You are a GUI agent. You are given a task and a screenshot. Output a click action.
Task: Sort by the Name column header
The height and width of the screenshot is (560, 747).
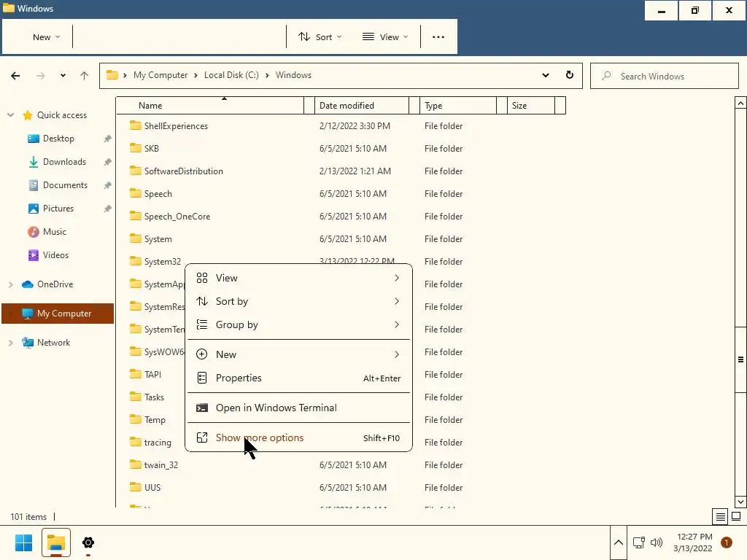210,106
